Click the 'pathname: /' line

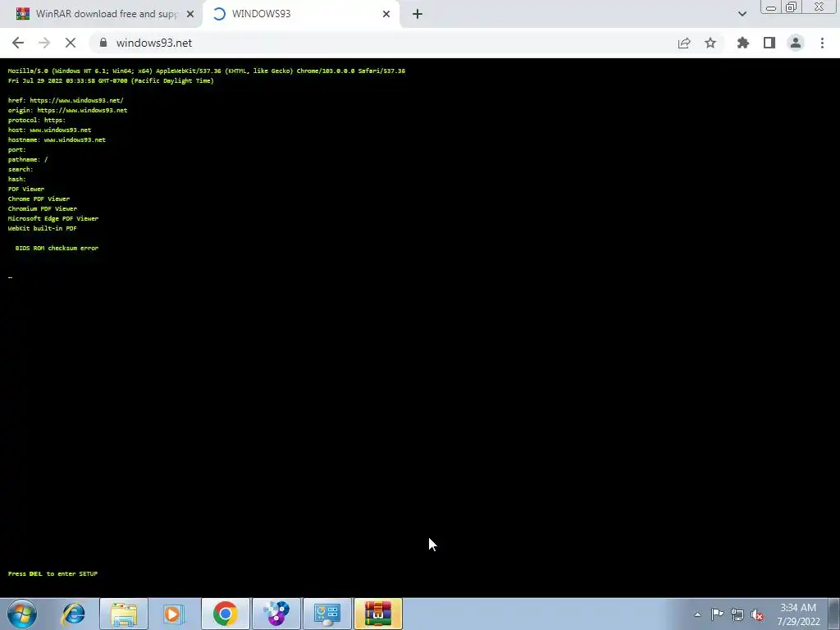28,160
